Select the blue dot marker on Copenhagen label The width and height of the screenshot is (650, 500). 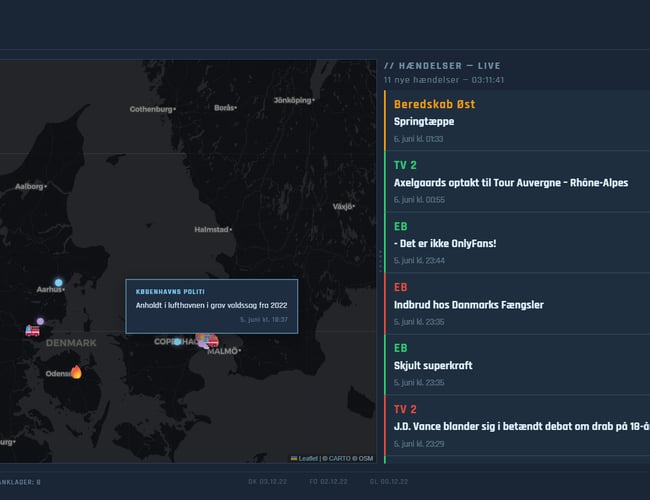pyautogui.click(x=177, y=342)
